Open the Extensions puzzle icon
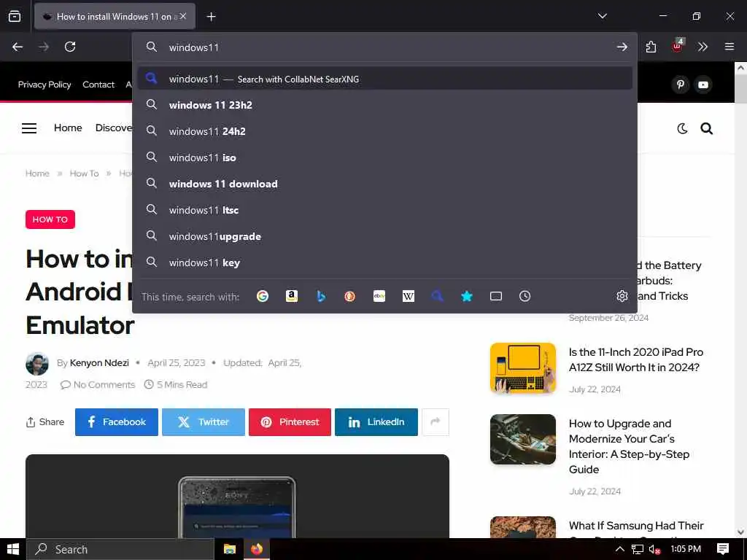Viewport: 747px width, 560px height. coord(651,47)
